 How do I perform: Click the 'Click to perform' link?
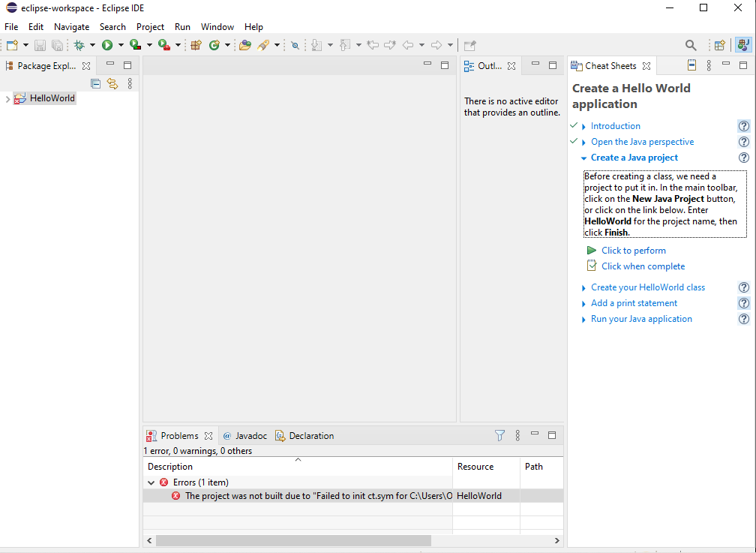[633, 251]
